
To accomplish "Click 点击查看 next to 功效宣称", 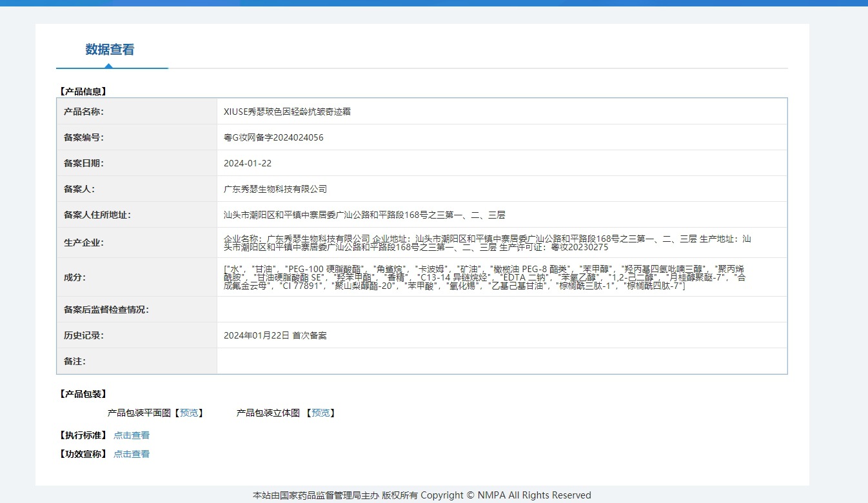I will (131, 453).
